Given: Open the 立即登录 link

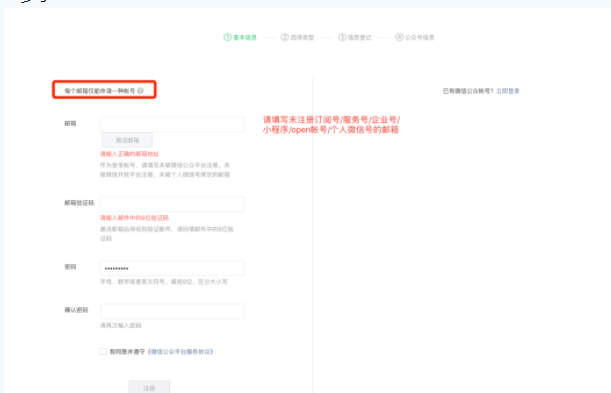Looking at the screenshot, I should tap(508, 91).
